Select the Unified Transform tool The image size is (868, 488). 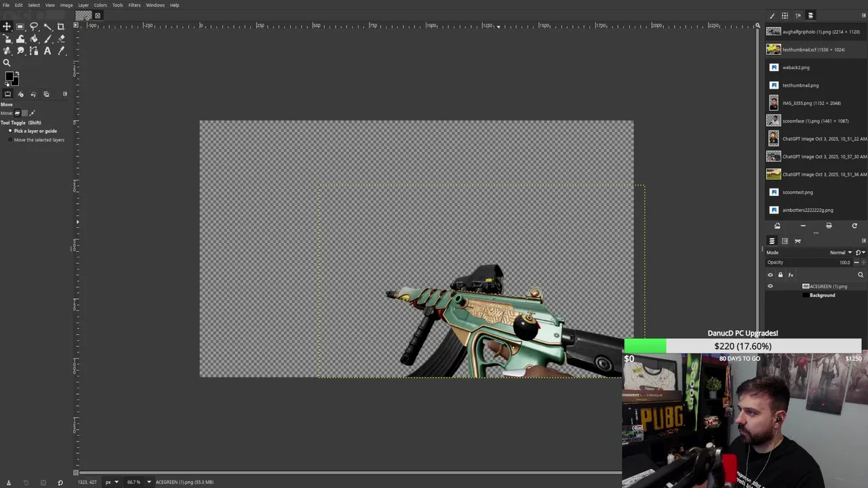pos(7,39)
